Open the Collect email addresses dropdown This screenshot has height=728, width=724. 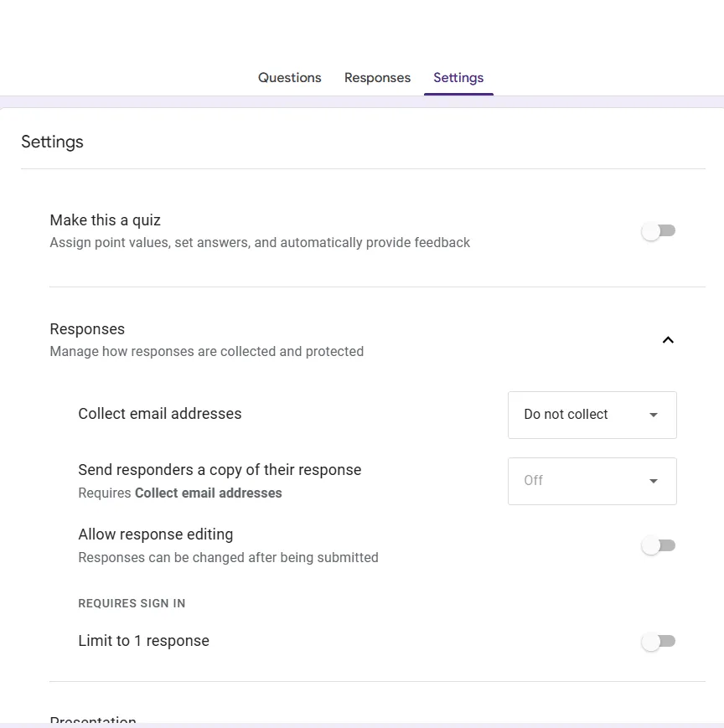pos(592,415)
